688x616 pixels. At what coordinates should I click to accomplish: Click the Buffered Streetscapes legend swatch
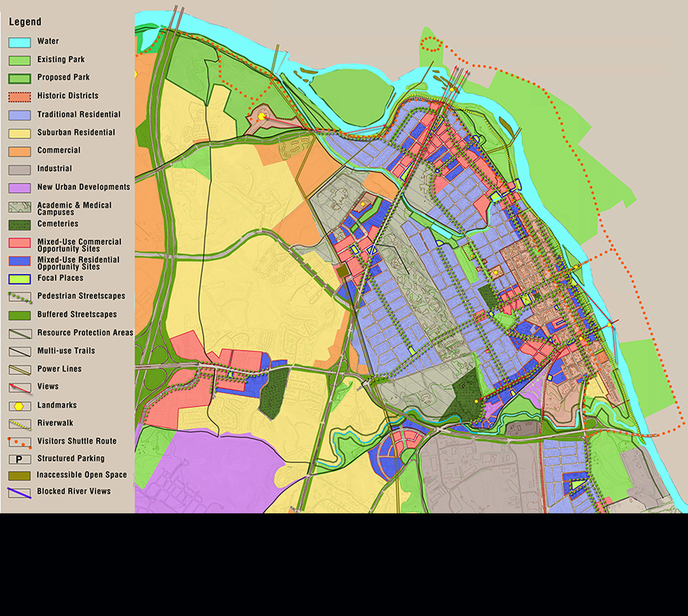pyautogui.click(x=19, y=315)
